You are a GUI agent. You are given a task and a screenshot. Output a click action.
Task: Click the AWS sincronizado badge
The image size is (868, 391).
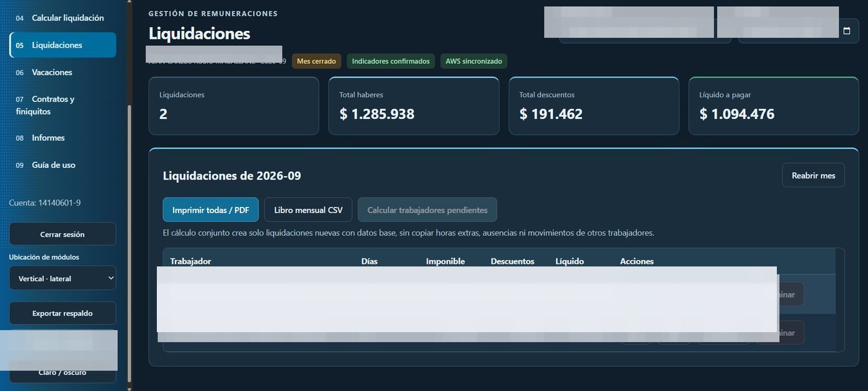pos(474,61)
